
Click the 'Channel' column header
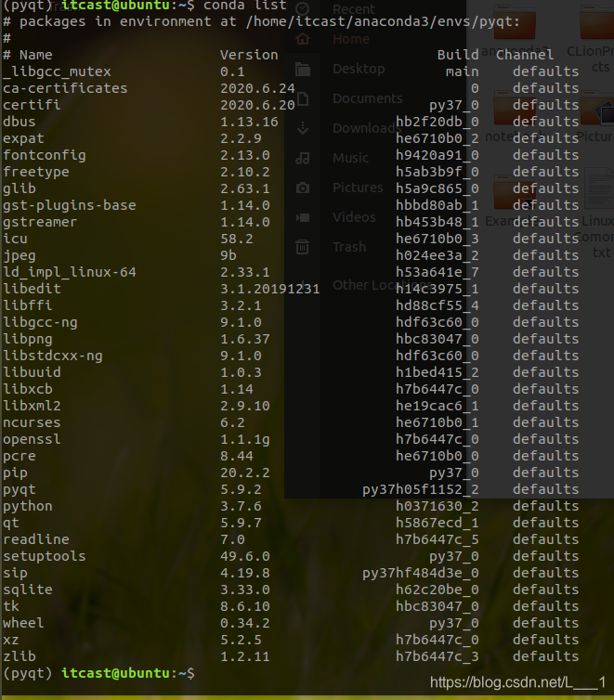pyautogui.click(x=525, y=55)
